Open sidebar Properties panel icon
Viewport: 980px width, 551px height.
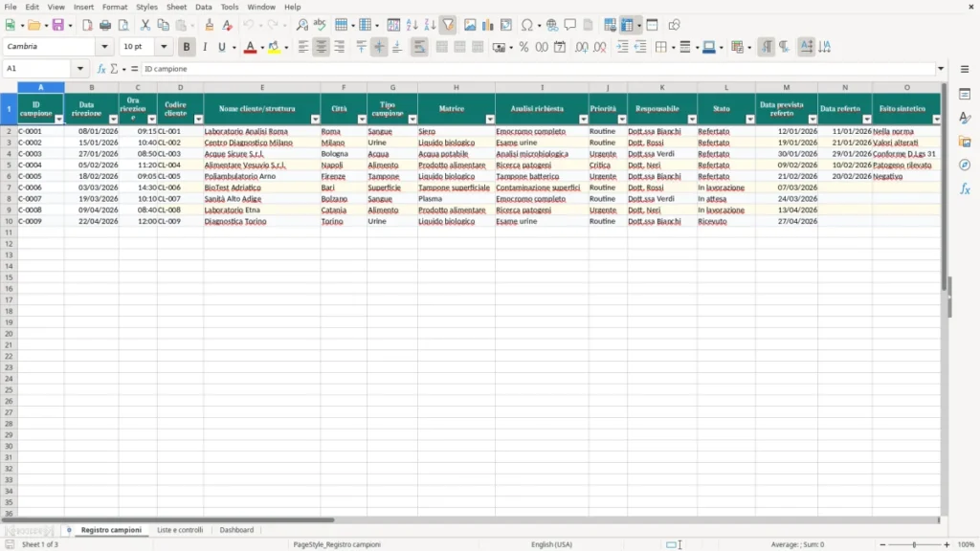tap(965, 95)
